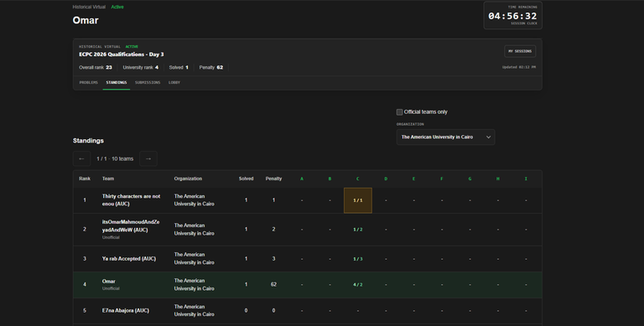644x326 pixels.
Task: Open the Organization dropdown
Action: (445, 137)
